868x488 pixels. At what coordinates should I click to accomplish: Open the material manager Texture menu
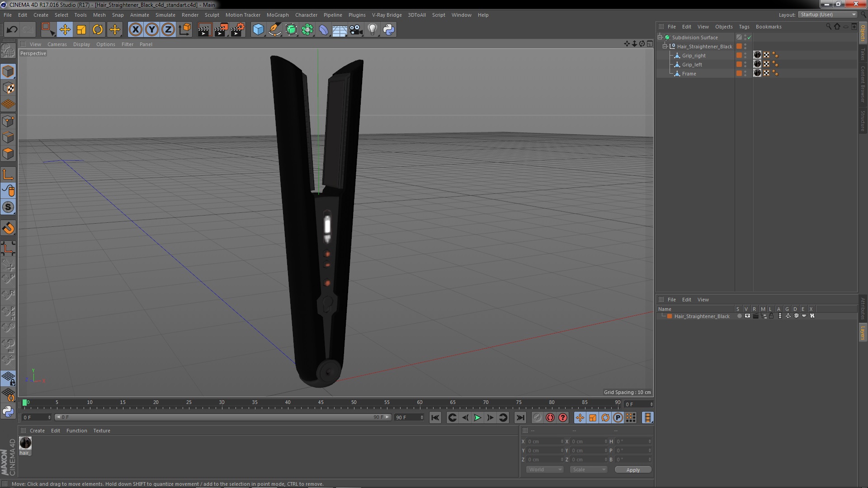(102, 431)
